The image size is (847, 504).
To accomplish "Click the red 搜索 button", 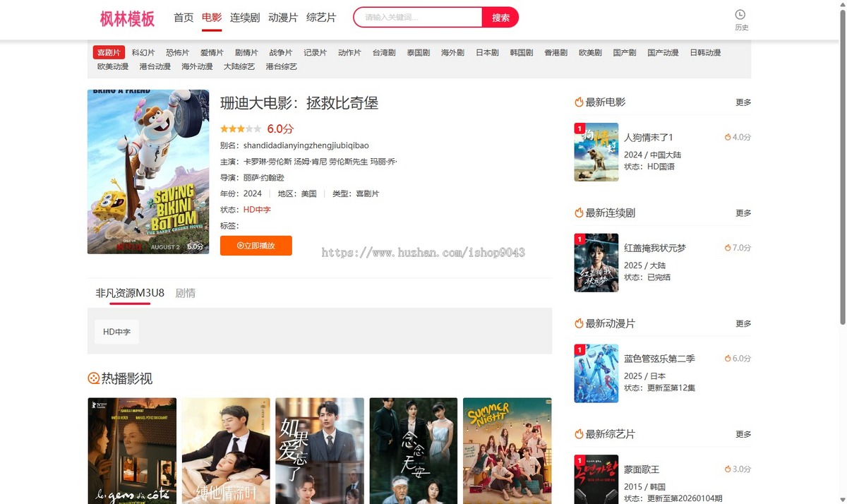I will 500,18.
